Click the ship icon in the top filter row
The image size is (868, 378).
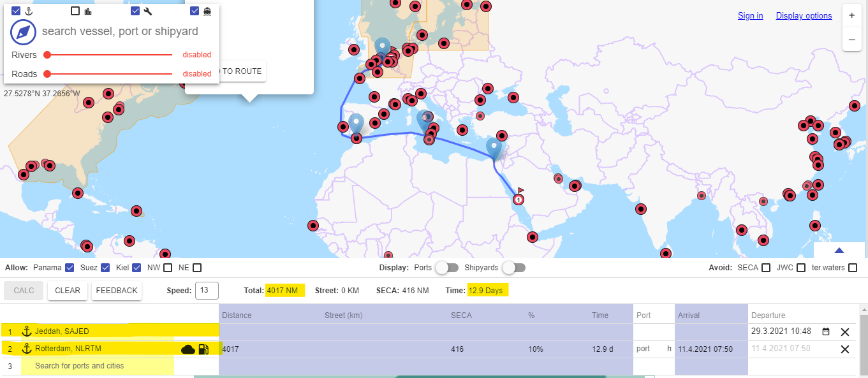pyautogui.click(x=207, y=11)
